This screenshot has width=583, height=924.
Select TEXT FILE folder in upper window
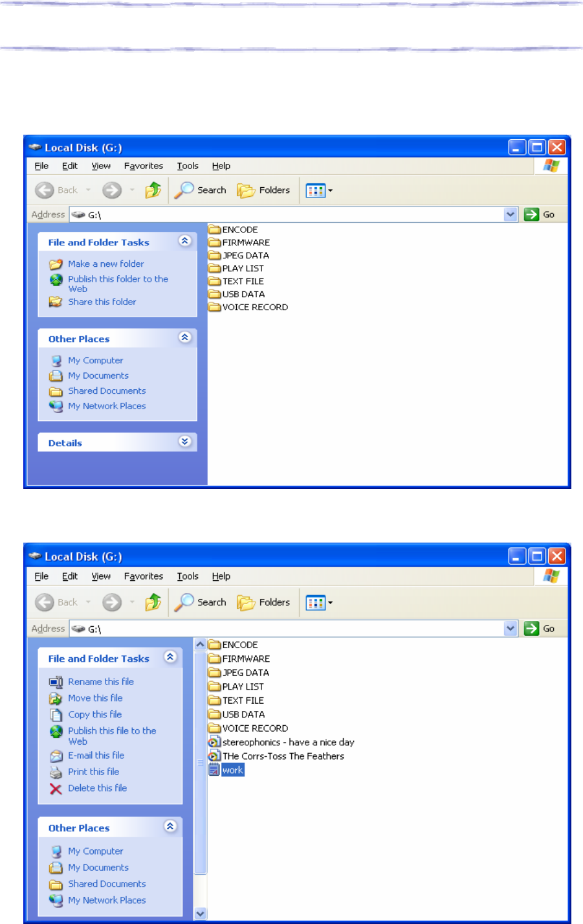[237, 281]
